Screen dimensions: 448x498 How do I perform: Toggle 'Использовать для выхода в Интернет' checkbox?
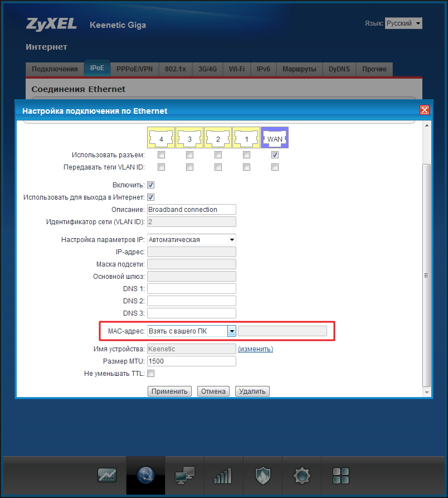tap(151, 197)
